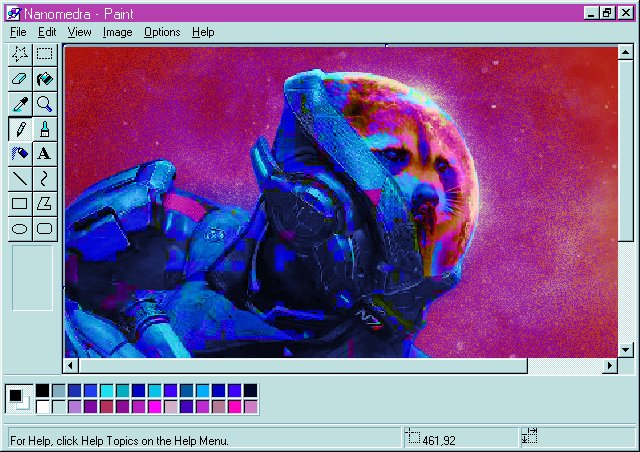640x452 pixels.
Task: Restore down the Paint window
Action: [x=607, y=13]
